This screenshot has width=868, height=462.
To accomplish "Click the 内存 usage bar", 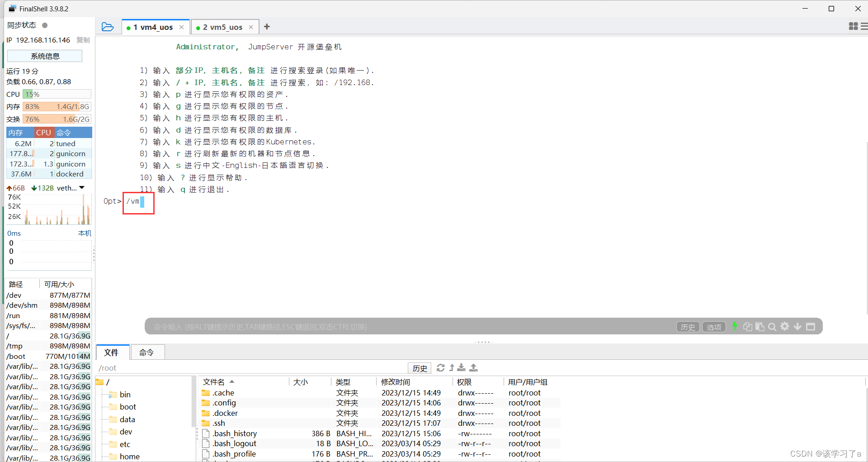I will click(57, 106).
